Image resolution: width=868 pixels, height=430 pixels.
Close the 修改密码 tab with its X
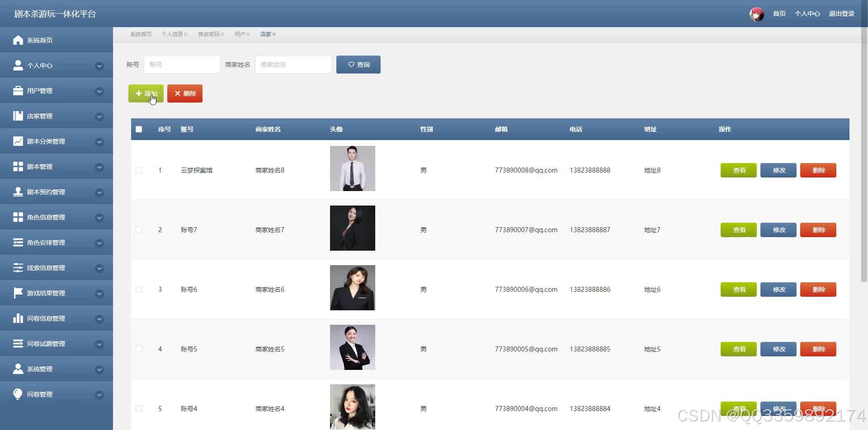(x=222, y=34)
